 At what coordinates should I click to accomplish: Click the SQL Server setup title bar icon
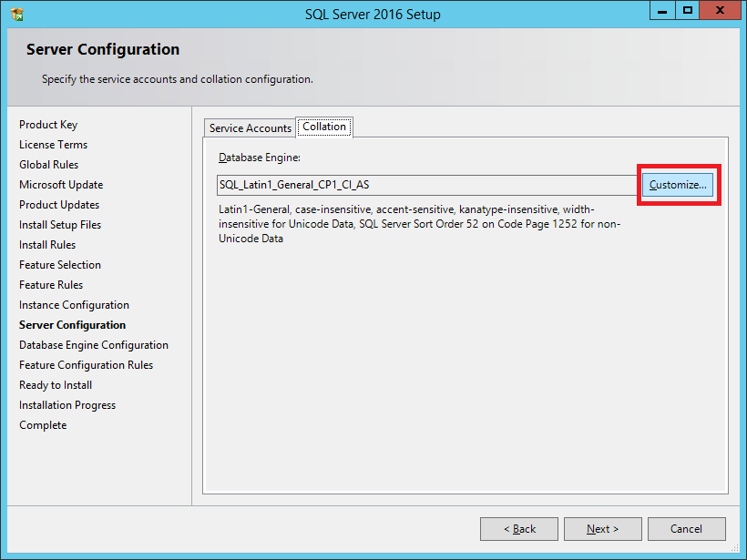point(16,14)
